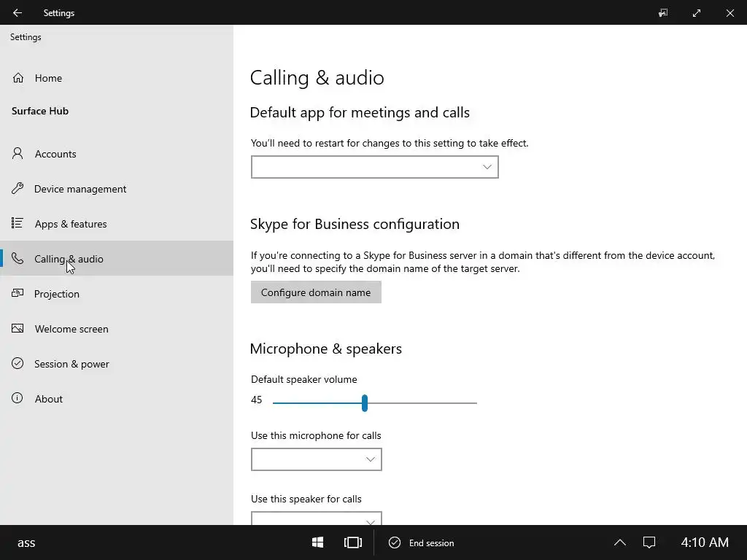Click the 'ass' text in the taskbar

[x=26, y=542]
